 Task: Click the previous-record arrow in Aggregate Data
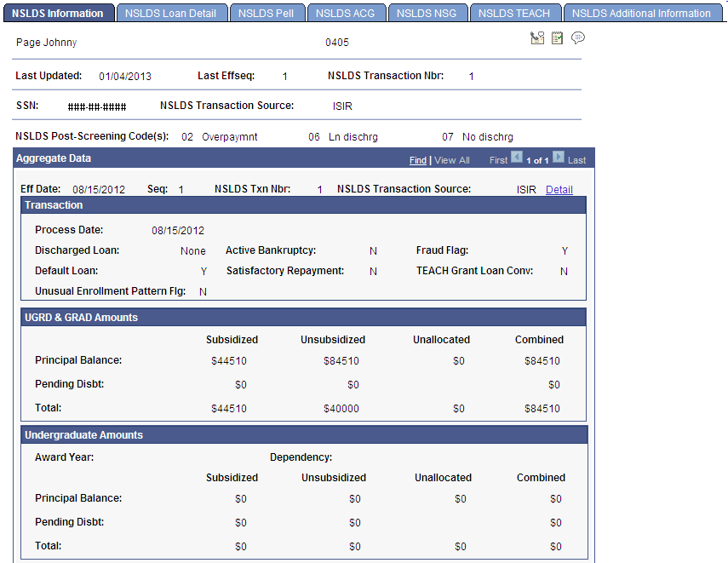coord(517,159)
